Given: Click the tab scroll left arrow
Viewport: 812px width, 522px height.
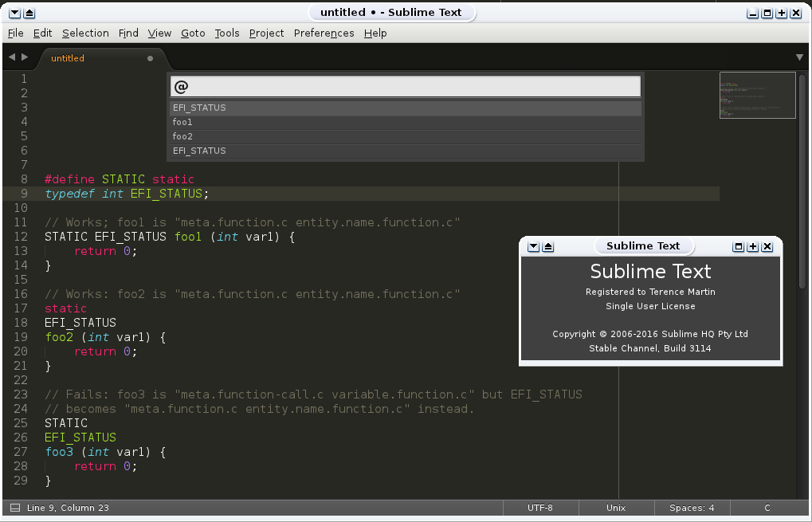Looking at the screenshot, I should pyautogui.click(x=12, y=57).
